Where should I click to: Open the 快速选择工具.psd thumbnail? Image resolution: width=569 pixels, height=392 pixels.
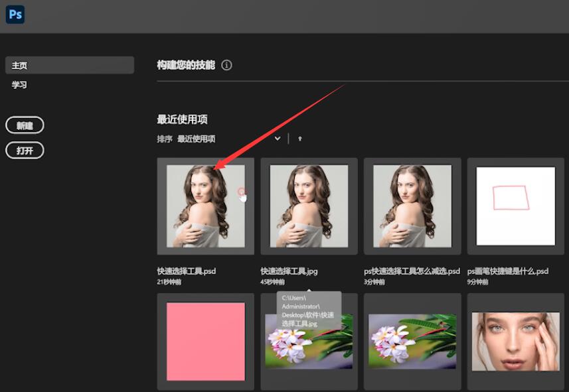(x=206, y=206)
